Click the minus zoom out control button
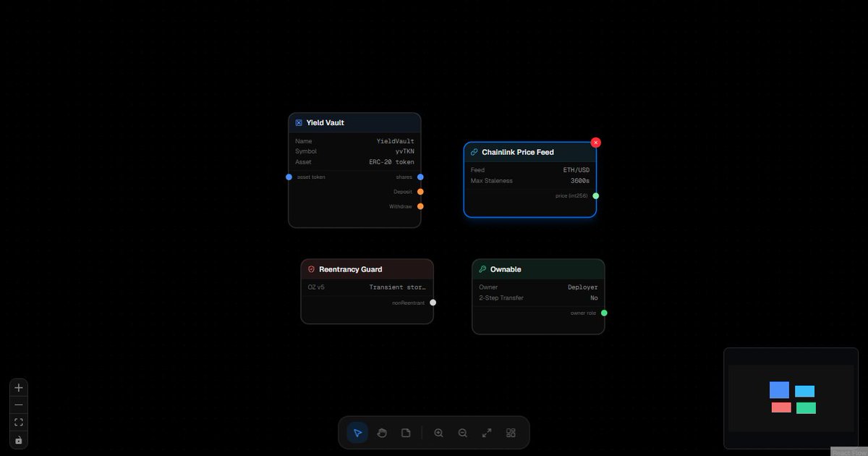The width and height of the screenshot is (868, 456). tap(19, 405)
